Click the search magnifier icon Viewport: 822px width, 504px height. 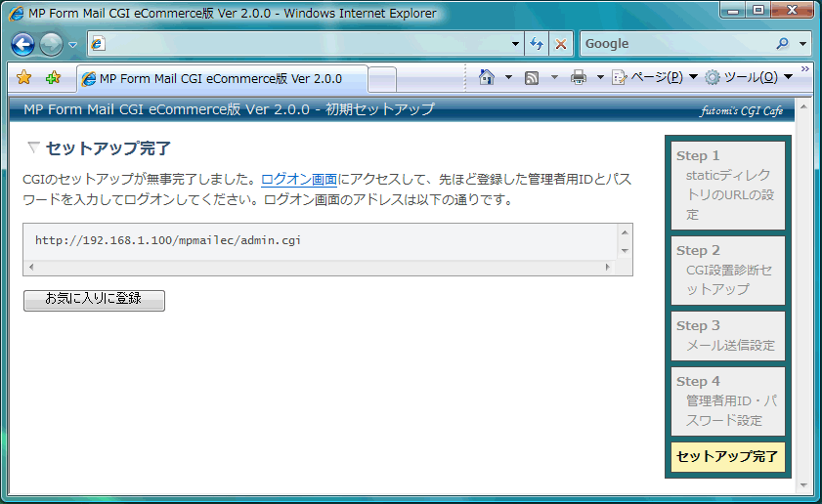783,44
